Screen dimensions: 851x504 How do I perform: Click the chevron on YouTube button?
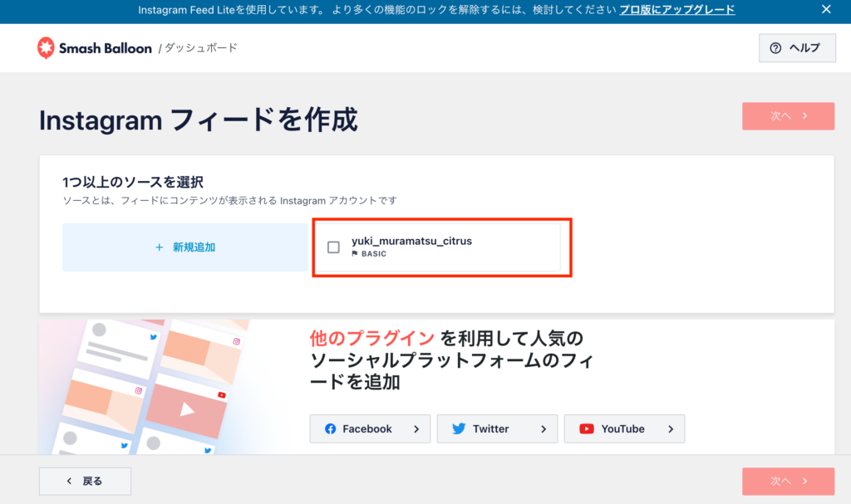coord(671,429)
